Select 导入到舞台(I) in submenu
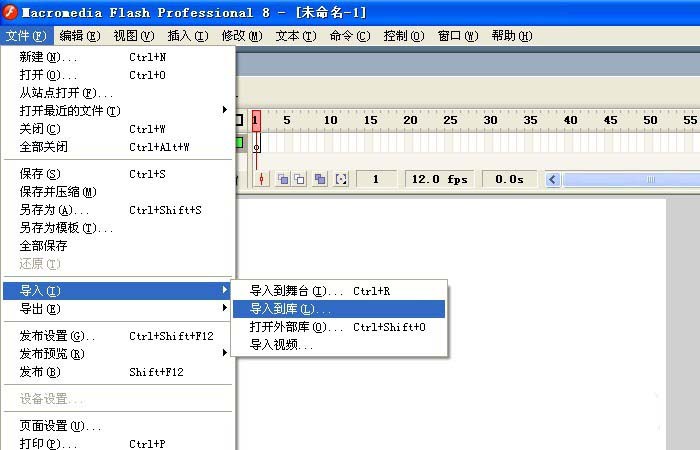Viewport: 700px width, 450px height. (x=339, y=291)
